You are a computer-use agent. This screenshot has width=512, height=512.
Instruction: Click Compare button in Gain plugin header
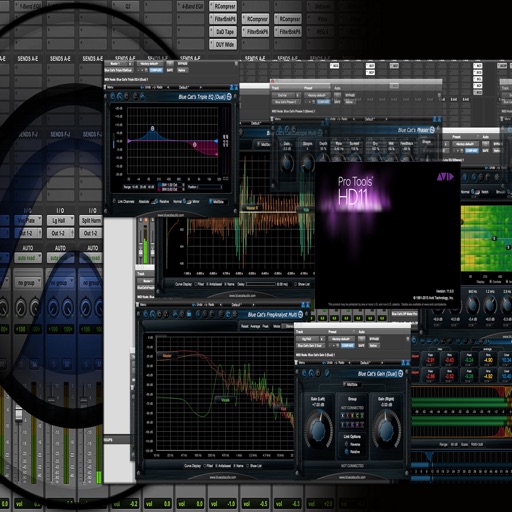click(x=347, y=346)
